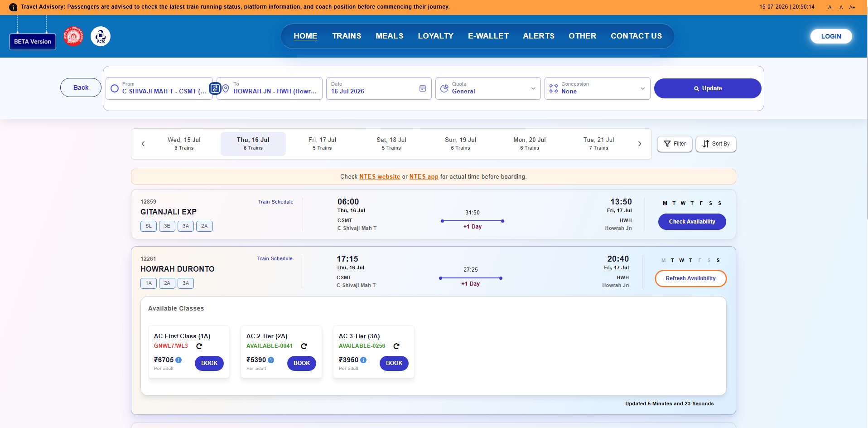Edit the From station field
The image size is (868, 428).
tap(159, 88)
